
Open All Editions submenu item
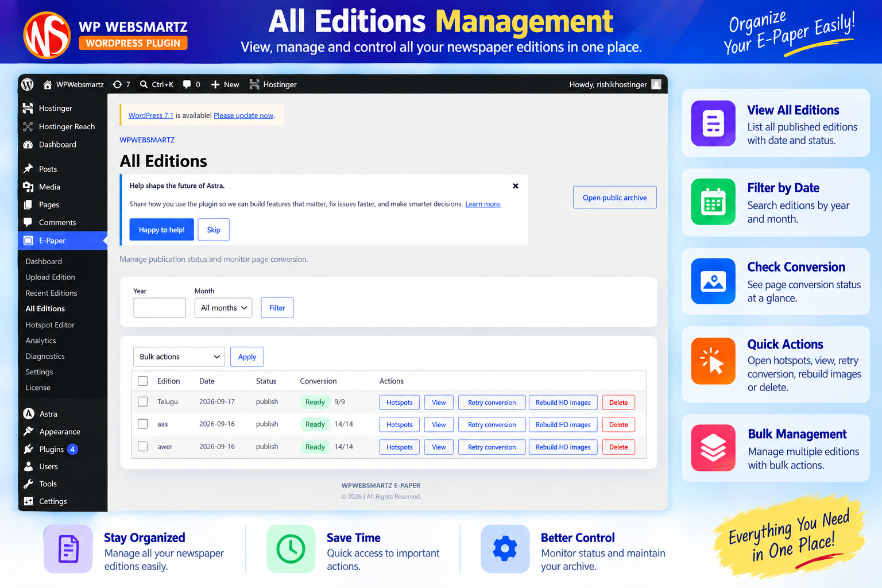[x=45, y=308]
